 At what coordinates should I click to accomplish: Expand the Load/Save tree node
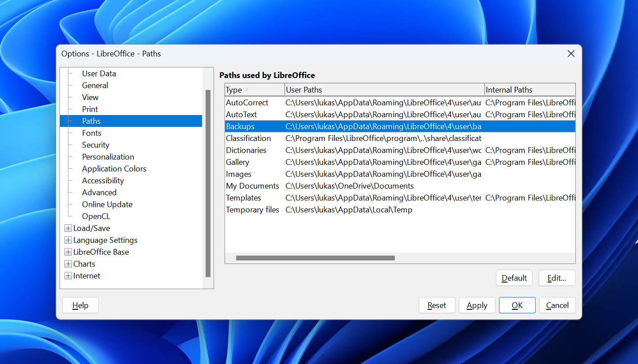(x=68, y=228)
